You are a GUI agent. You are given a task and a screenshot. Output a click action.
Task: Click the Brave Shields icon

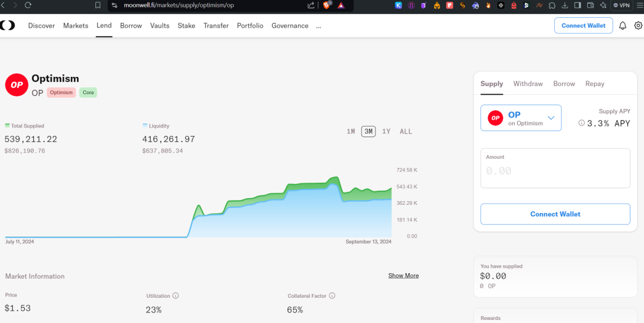pyautogui.click(x=327, y=6)
